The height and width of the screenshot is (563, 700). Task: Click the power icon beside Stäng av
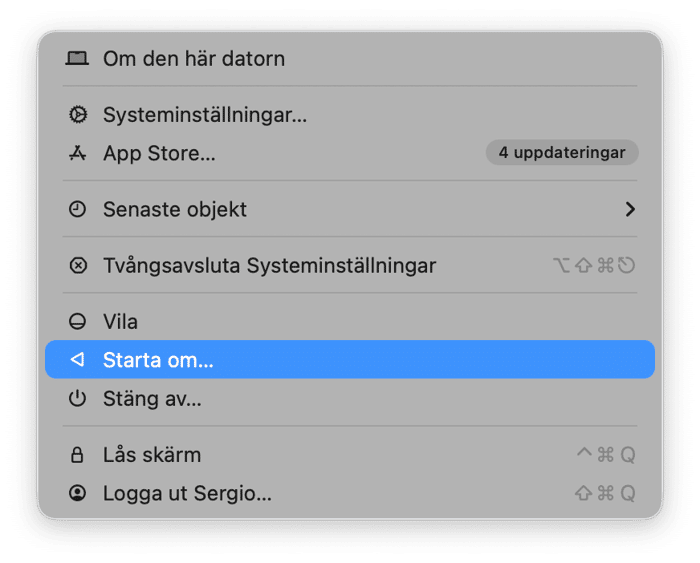point(77,399)
